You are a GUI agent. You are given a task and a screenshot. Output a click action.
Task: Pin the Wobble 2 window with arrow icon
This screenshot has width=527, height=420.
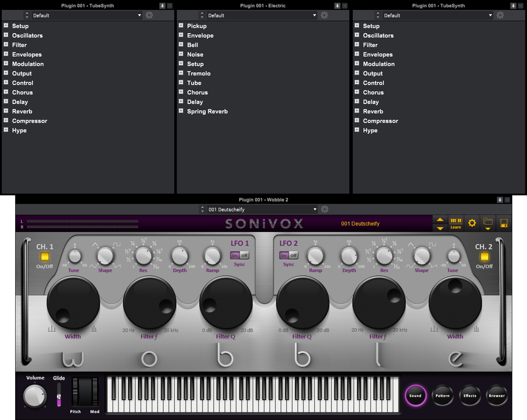(500, 199)
